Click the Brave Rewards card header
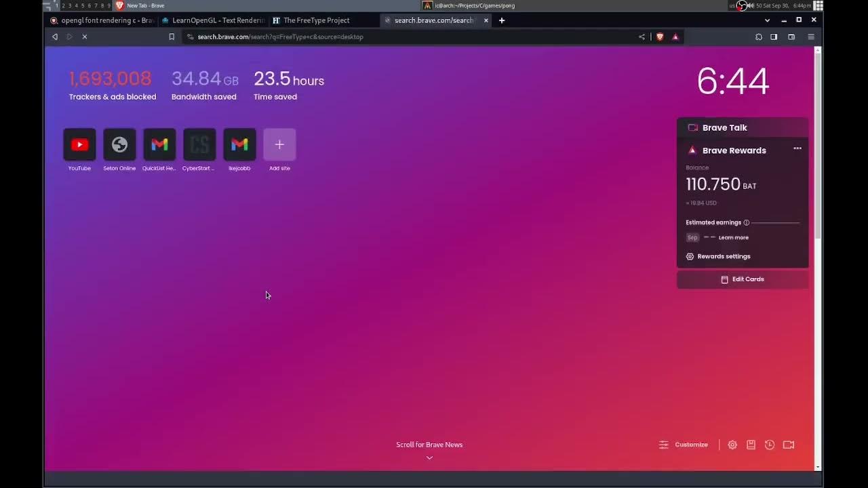The height and width of the screenshot is (488, 868). pos(734,150)
